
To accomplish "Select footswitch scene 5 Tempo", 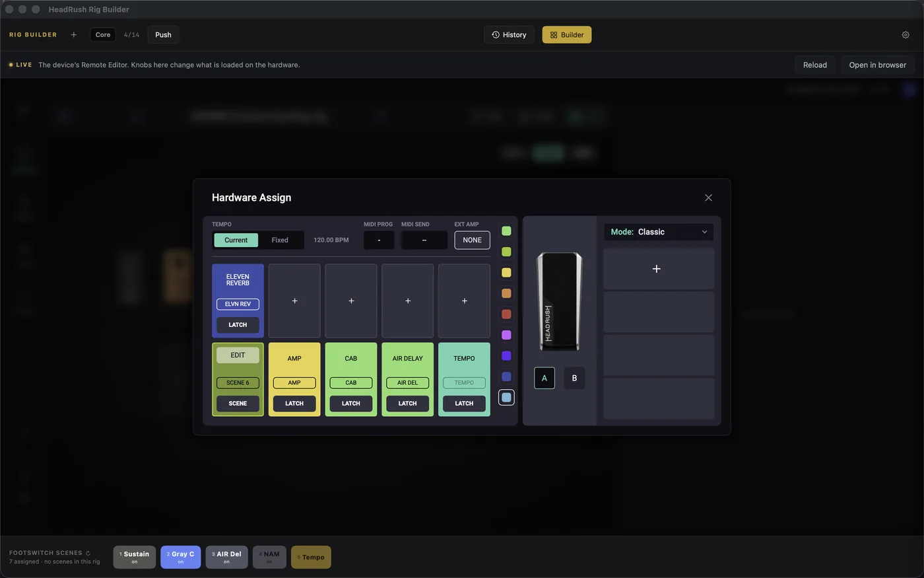I will 311,557.
